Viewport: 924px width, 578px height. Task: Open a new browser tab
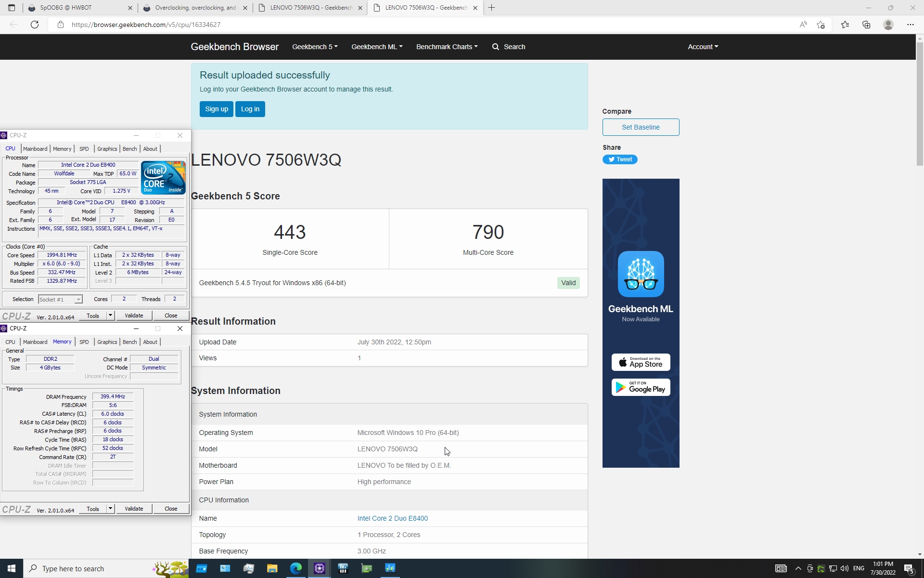coord(491,8)
